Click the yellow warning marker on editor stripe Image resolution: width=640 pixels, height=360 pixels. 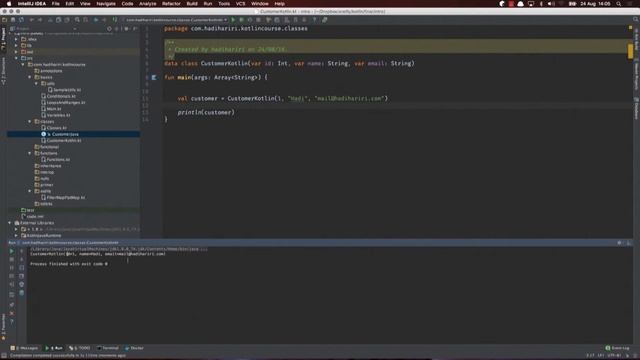point(630,51)
